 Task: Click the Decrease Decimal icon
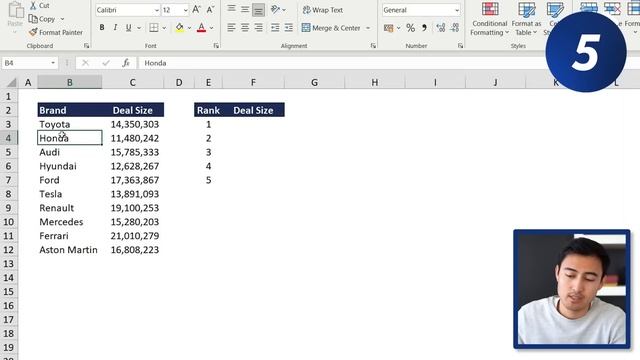point(454,28)
